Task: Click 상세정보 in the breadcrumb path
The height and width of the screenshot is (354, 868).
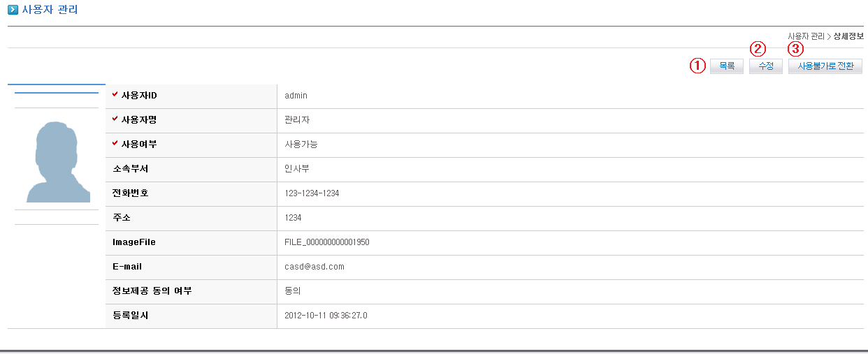Action: click(x=848, y=36)
